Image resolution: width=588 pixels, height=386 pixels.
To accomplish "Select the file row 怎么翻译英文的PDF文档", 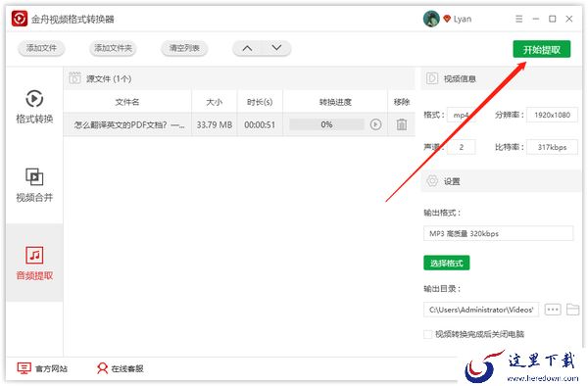I will (239, 124).
